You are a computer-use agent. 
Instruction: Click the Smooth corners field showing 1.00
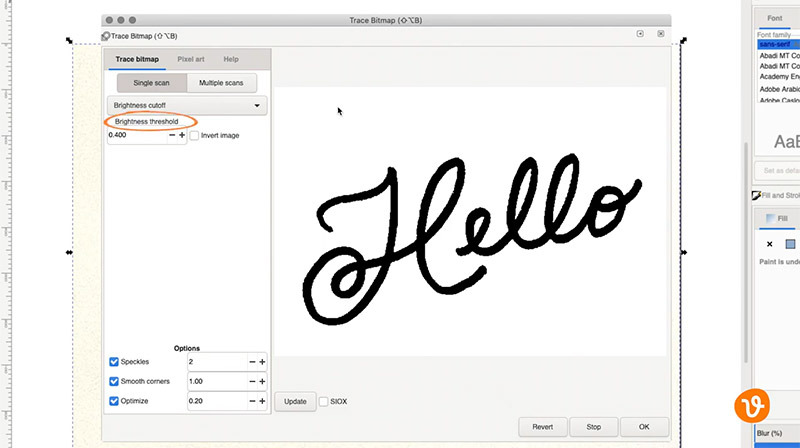(x=217, y=381)
